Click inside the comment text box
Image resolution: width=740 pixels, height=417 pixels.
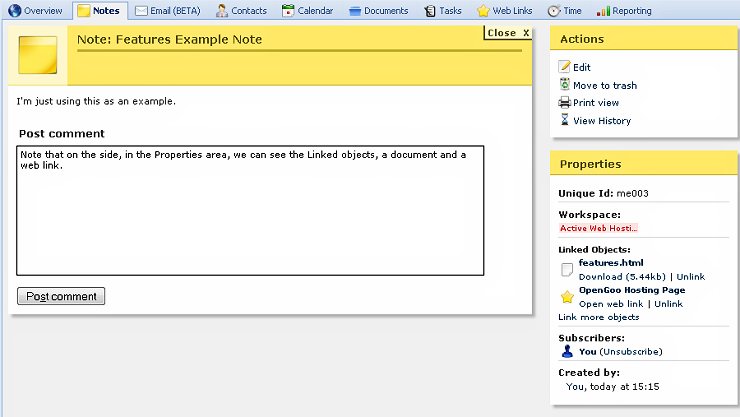click(250, 210)
